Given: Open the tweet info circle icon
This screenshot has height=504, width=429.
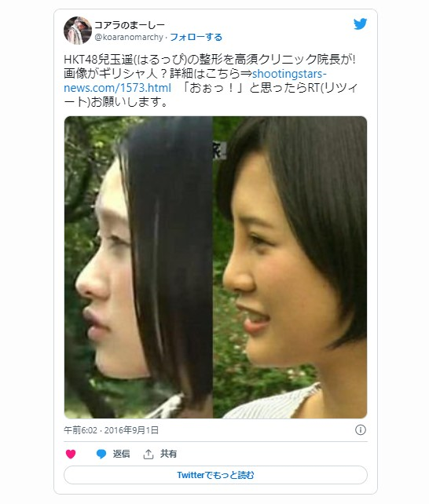Looking at the screenshot, I should pyautogui.click(x=360, y=429).
